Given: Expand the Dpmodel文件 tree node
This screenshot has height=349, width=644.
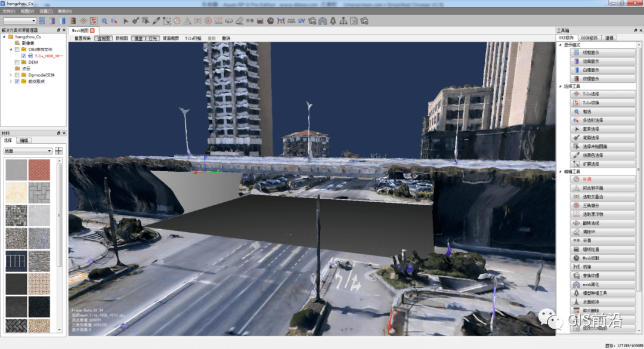Looking at the screenshot, I should (11, 75).
